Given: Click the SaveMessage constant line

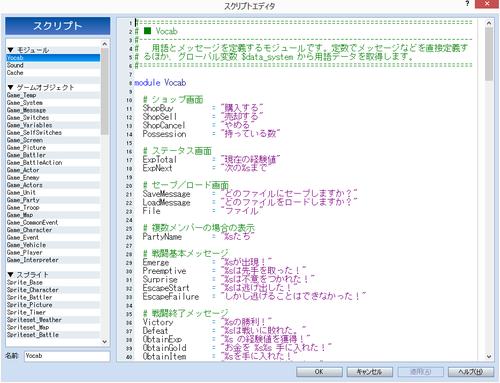Looking at the screenshot, I should [250, 194].
